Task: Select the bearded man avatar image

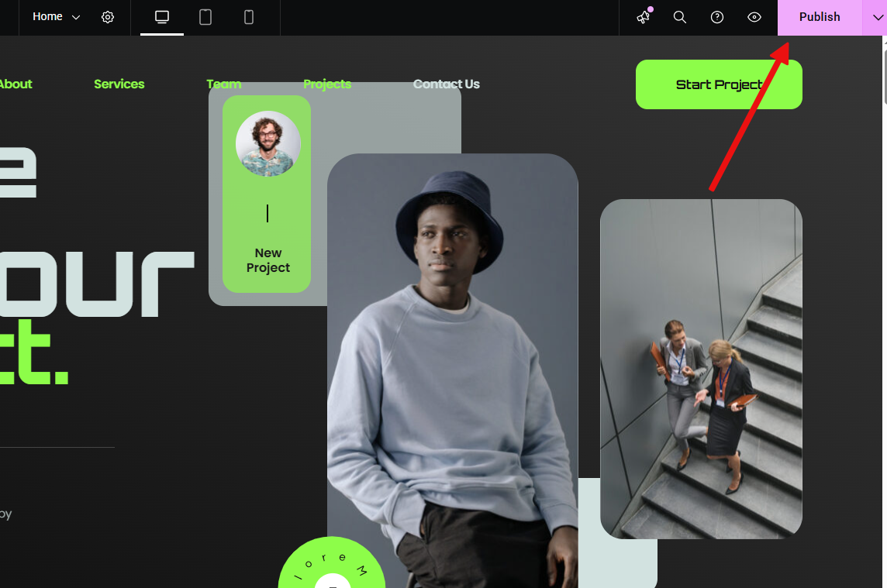Action: (x=267, y=143)
